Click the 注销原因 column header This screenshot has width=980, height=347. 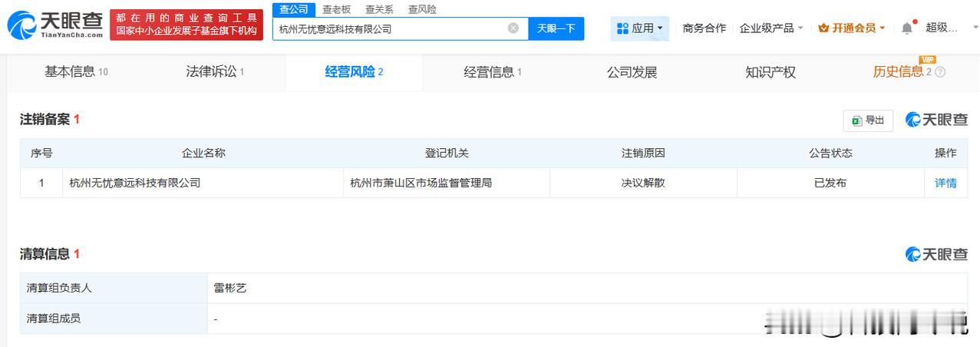(643, 154)
